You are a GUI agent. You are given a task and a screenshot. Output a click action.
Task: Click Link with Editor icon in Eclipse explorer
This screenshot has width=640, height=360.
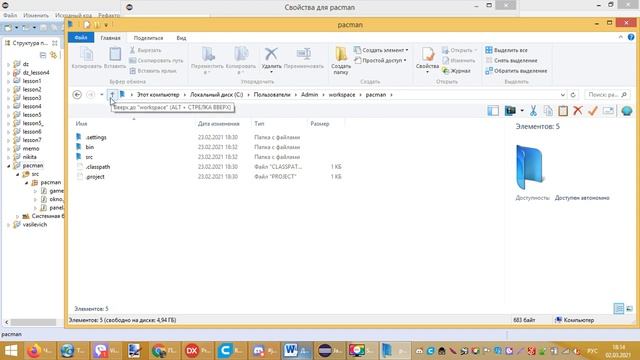point(53,55)
